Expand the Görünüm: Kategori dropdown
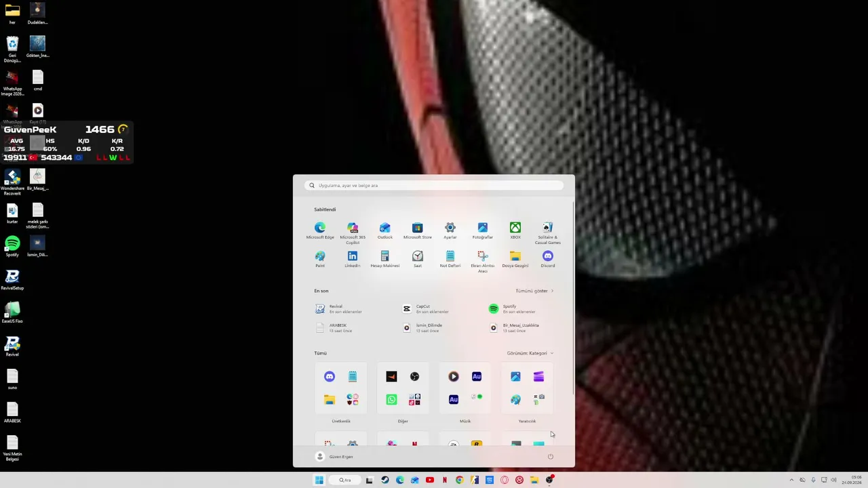This screenshot has height=488, width=868. point(530,353)
